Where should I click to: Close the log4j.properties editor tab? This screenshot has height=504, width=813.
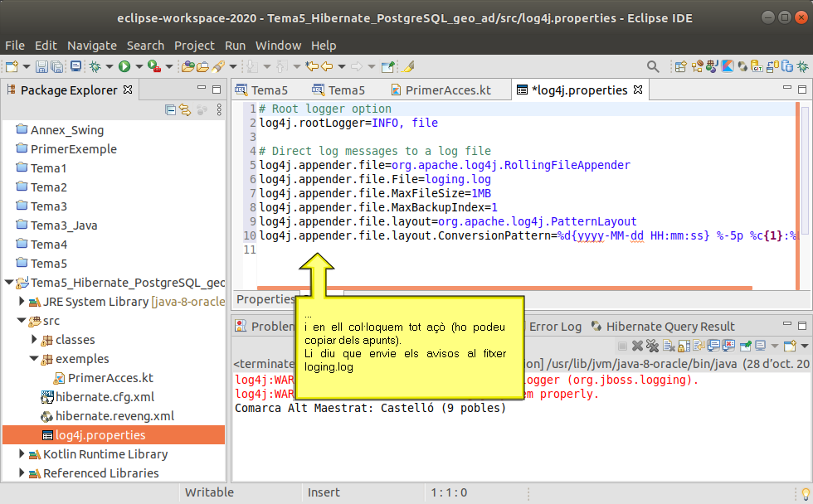[x=638, y=90]
